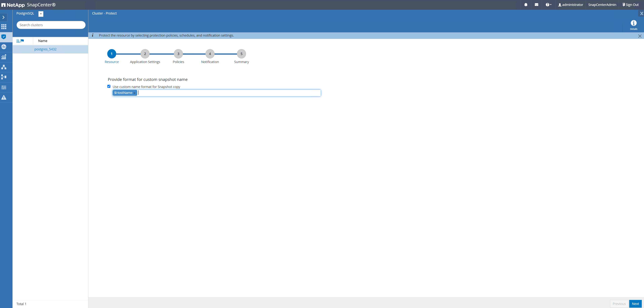Click the Policies step 3 tab
644x308 pixels.
pos(178,54)
